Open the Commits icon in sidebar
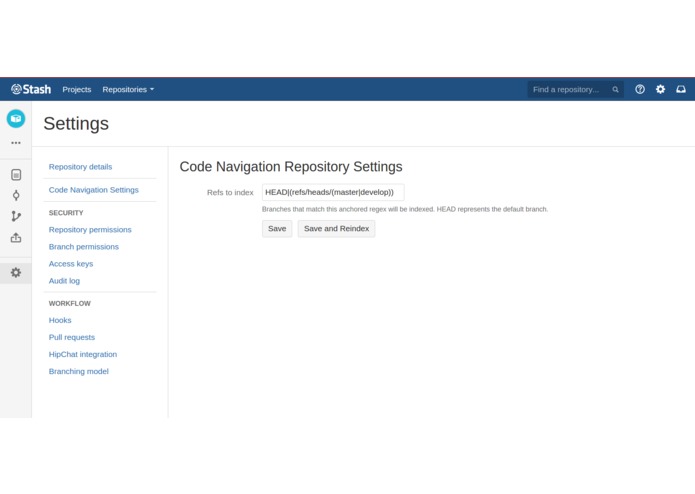The height and width of the screenshot is (494, 695). (x=16, y=195)
